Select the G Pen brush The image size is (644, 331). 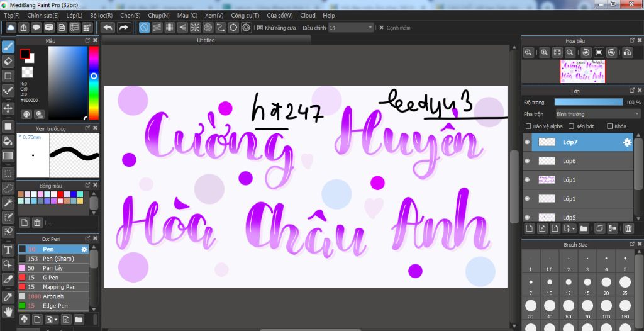coord(53,278)
